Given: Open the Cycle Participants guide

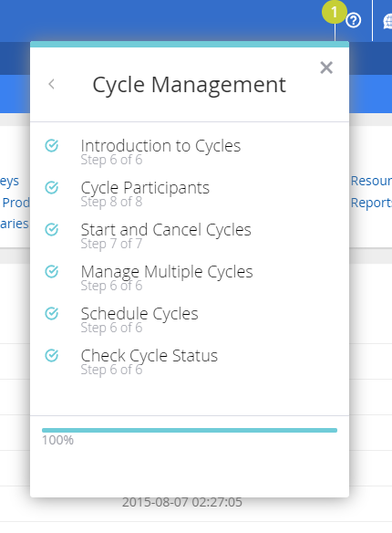Looking at the screenshot, I should coord(145,188).
